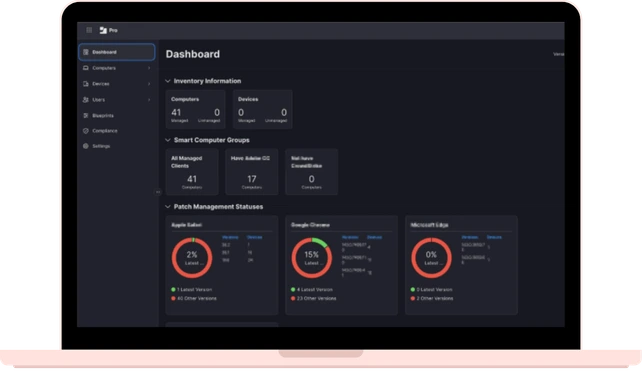Open Blueprints in the sidebar

pos(117,115)
